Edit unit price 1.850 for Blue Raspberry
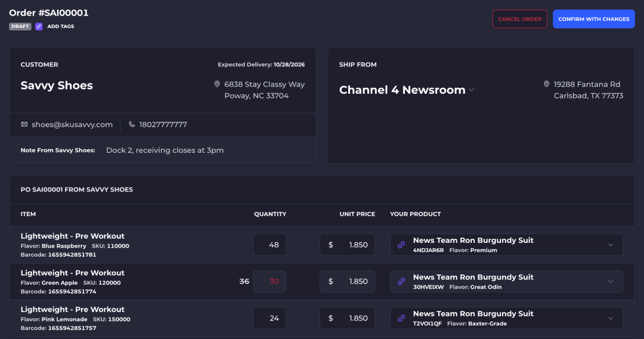Viewport: 644px width, 339px height. tap(347, 245)
